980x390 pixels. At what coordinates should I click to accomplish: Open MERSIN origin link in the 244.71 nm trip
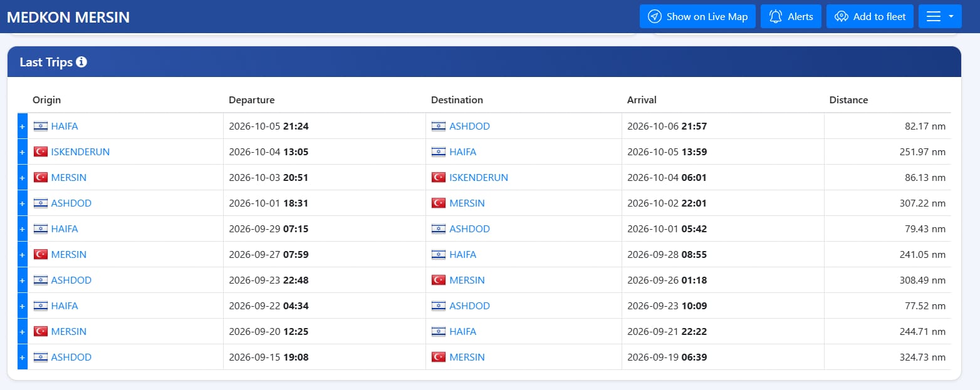(69, 332)
